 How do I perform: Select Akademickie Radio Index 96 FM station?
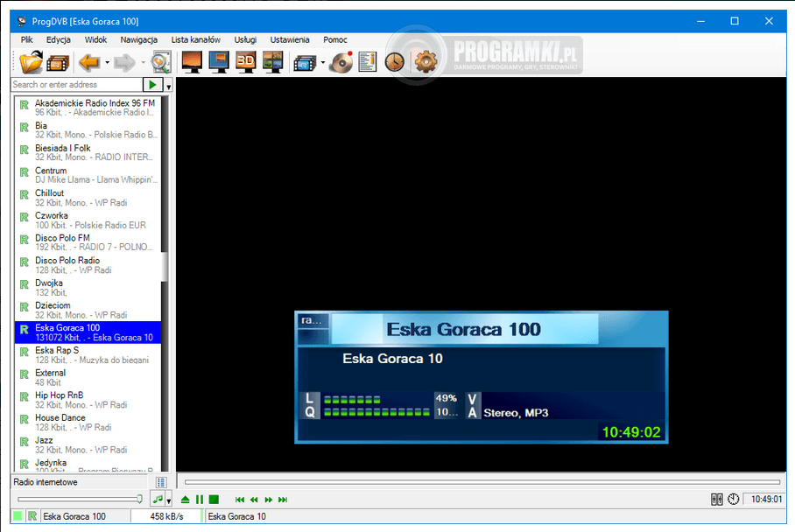click(88, 108)
